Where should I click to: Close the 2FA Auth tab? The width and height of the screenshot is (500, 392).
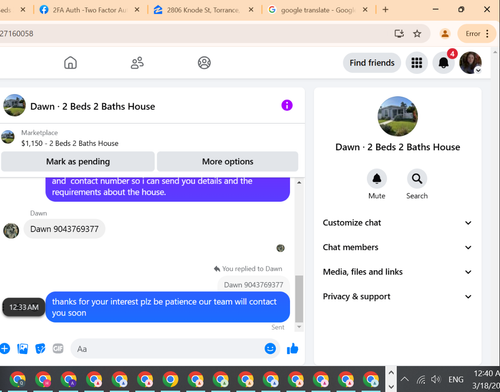[137, 10]
